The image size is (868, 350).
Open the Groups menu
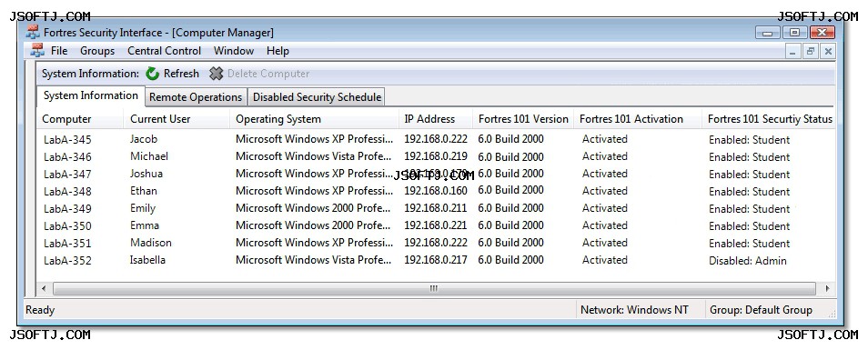pyautogui.click(x=97, y=51)
